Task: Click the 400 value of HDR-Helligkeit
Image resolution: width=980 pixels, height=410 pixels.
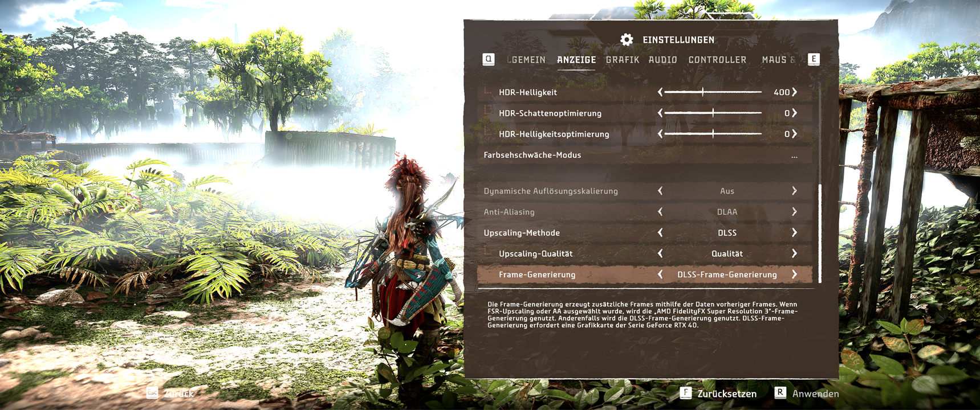Action: pos(782,92)
